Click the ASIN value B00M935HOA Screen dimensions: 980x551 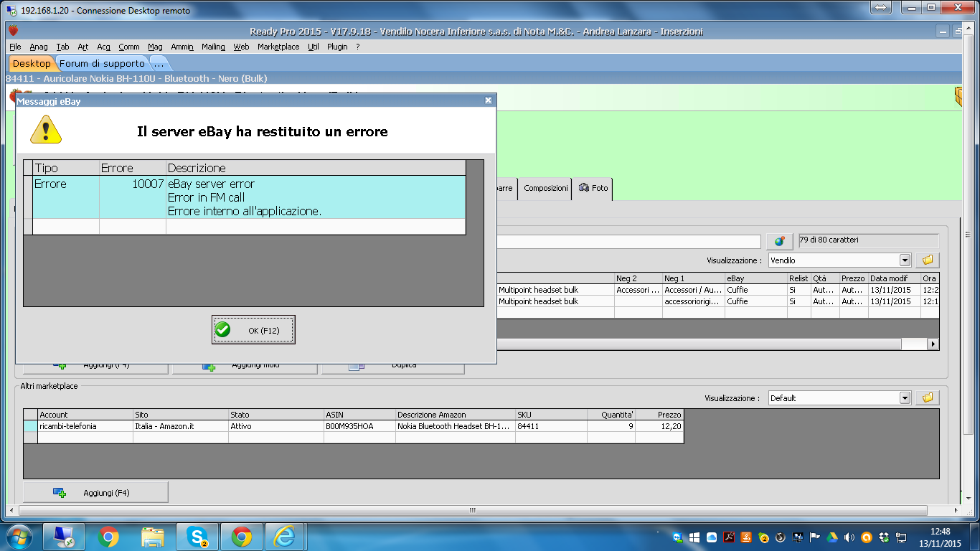[360, 426]
